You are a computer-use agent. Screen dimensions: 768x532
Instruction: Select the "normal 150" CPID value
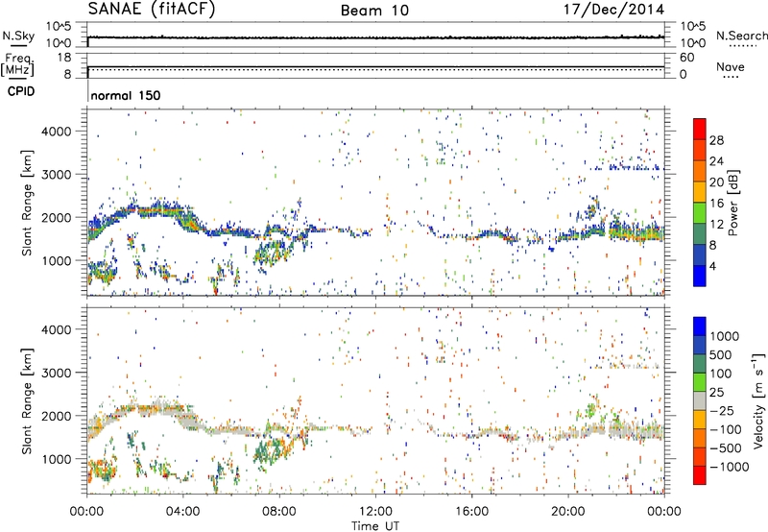click(x=126, y=95)
